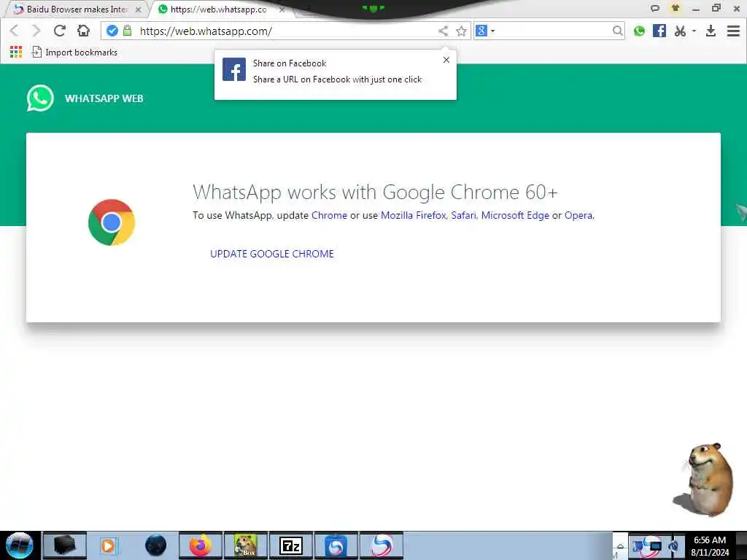Click the green padlock security icon
Screen dimensions: 747x560
[127, 31]
